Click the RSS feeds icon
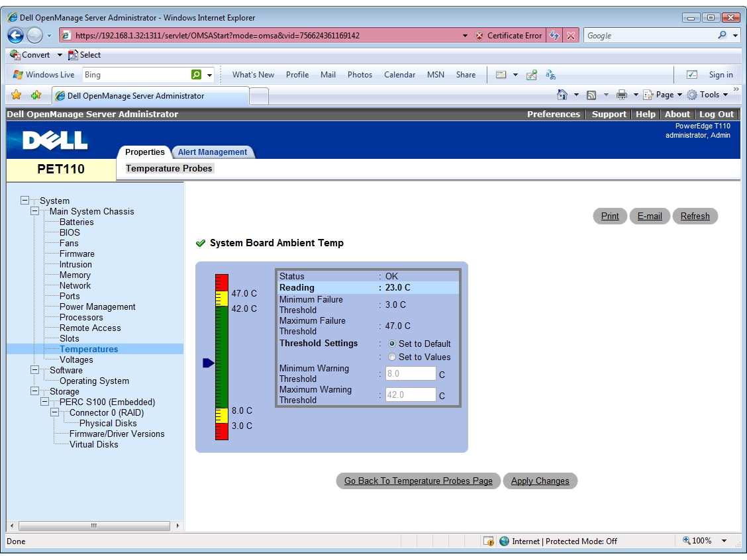The width and height of the screenshot is (747, 560). pyautogui.click(x=591, y=95)
